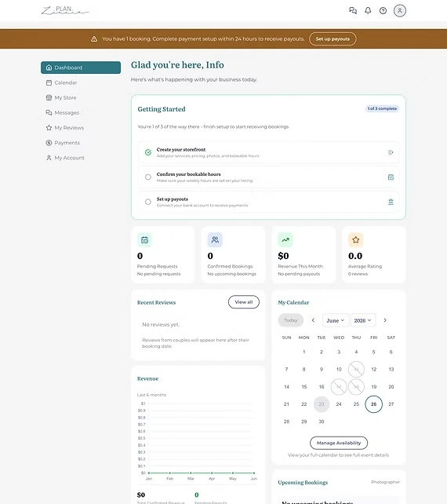Image resolution: width=447 pixels, height=504 pixels.
Task: Select June 1 on the calendar
Action: coord(304,352)
